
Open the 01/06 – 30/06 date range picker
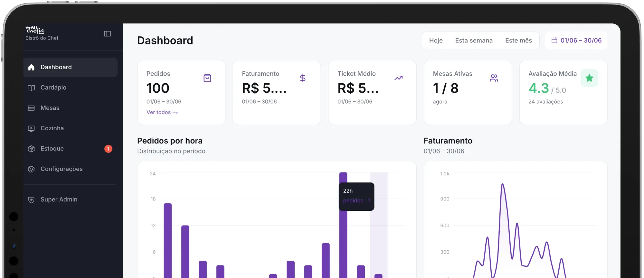[x=576, y=40]
